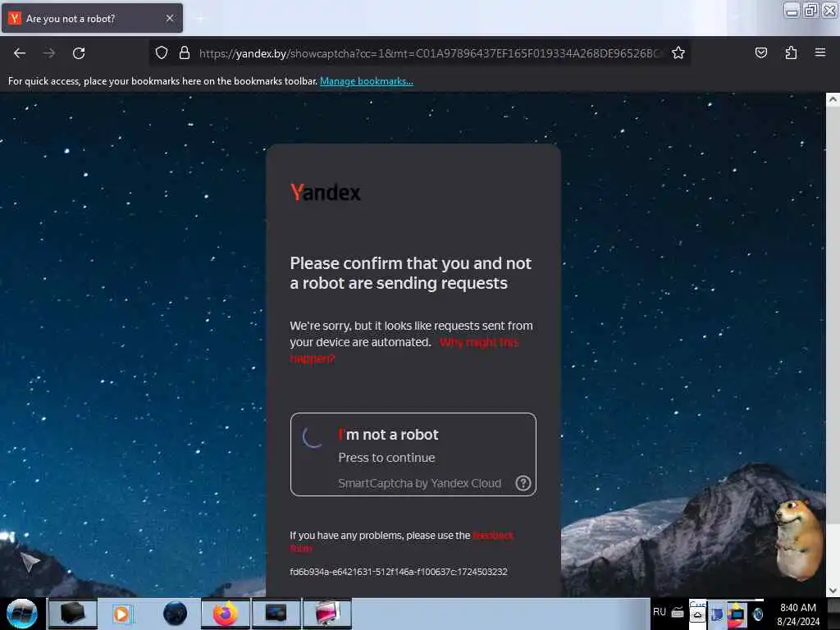Open the pink screen taskbar icon
The image size is (840, 630).
(x=326, y=614)
